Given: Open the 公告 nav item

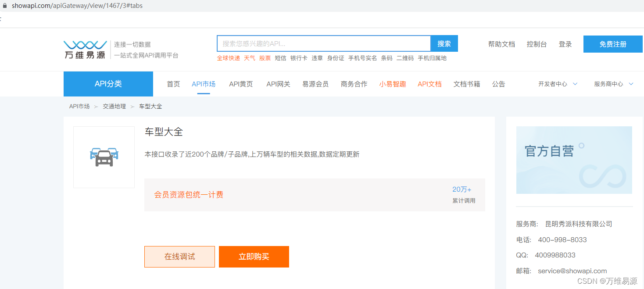Looking at the screenshot, I should point(498,84).
